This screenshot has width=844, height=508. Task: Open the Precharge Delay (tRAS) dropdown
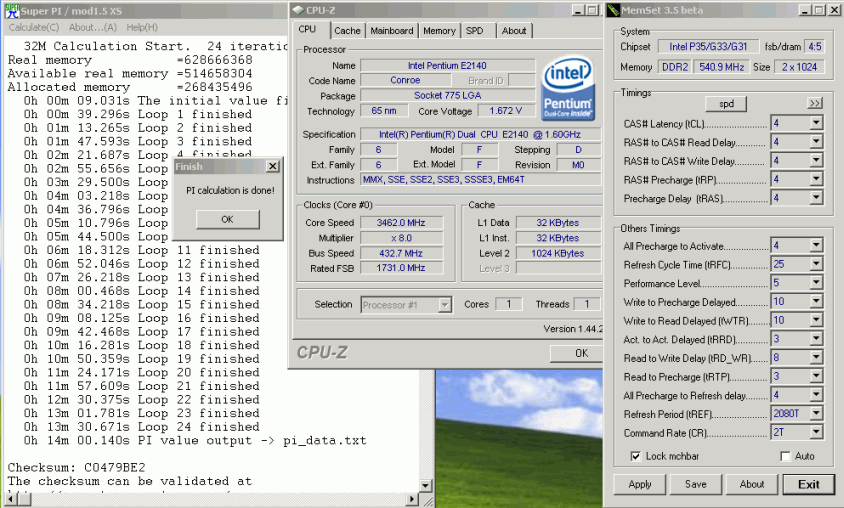pyautogui.click(x=816, y=198)
